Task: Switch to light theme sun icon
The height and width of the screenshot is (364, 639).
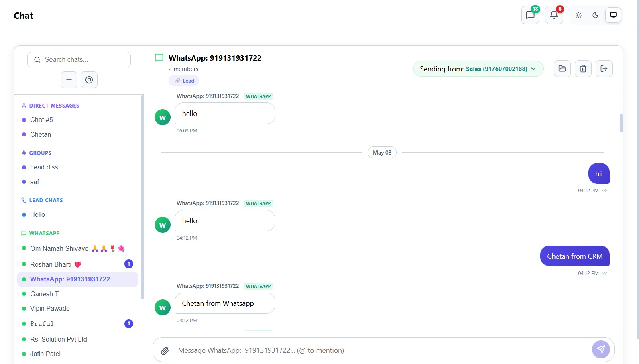Action: (578, 15)
